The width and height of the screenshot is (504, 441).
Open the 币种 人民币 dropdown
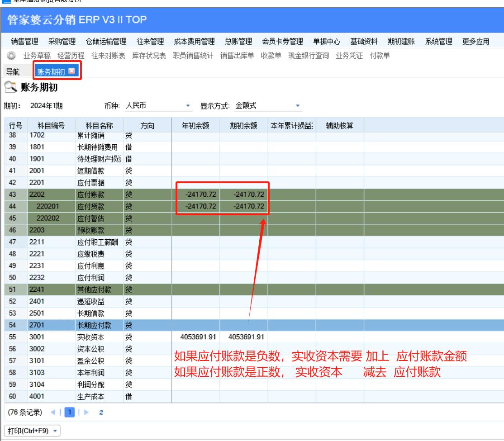point(188,106)
